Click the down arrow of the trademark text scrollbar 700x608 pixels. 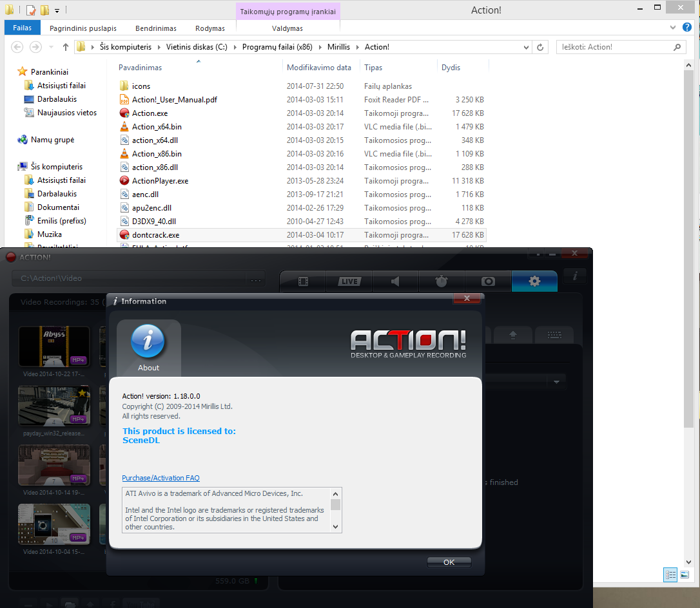(335, 527)
